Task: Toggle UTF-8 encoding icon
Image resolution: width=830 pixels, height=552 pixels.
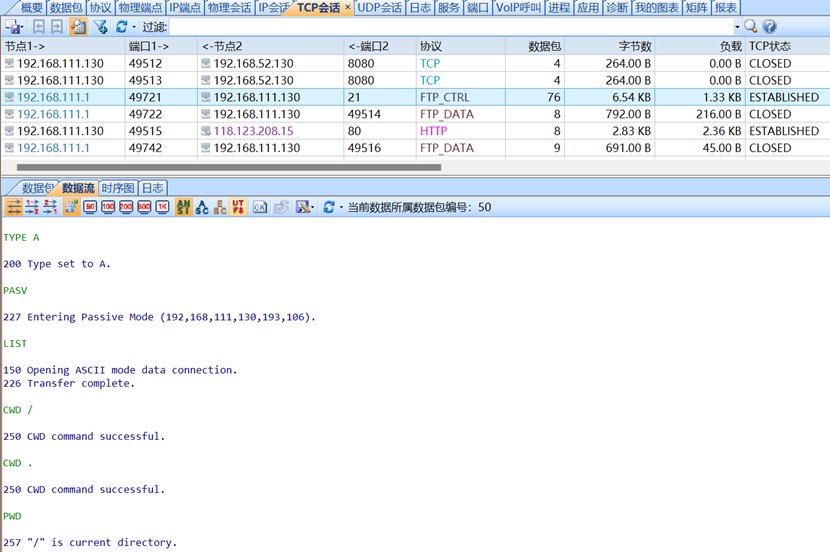Action: click(238, 207)
